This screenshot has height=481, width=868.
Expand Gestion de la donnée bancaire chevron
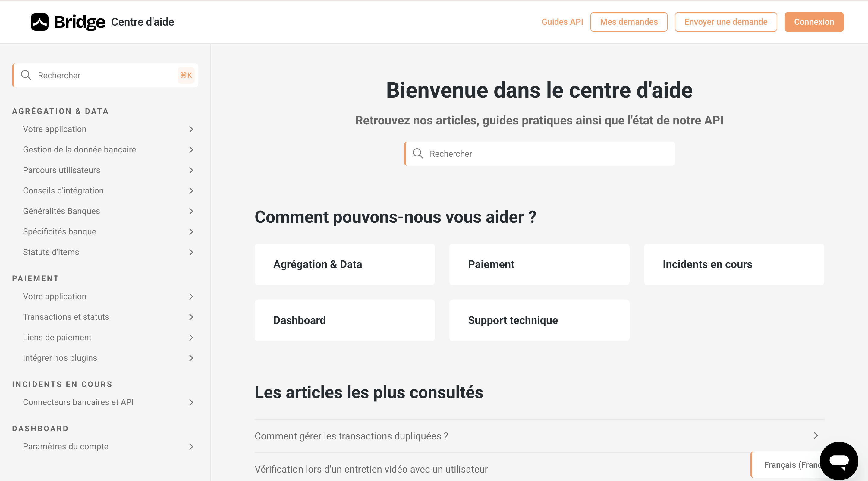[191, 149]
